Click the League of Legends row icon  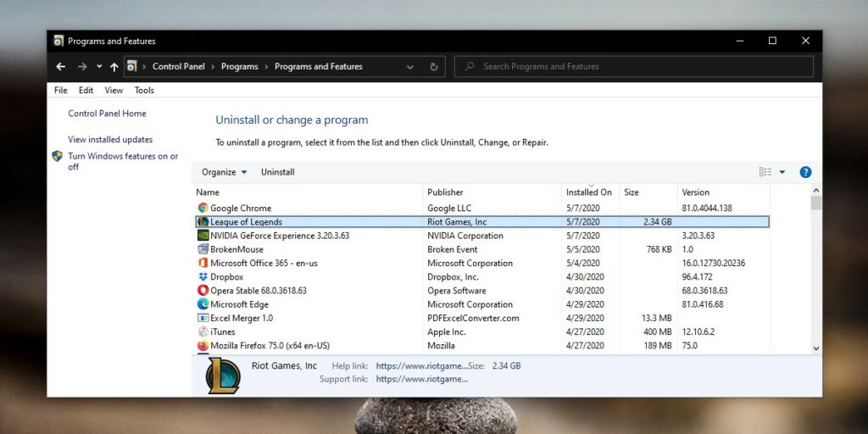(x=203, y=222)
